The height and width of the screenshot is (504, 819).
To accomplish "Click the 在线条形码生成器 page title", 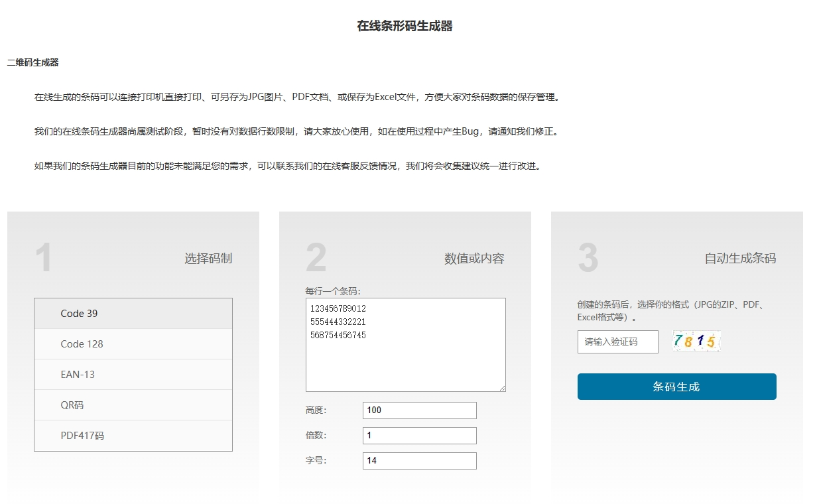I will pyautogui.click(x=405, y=27).
